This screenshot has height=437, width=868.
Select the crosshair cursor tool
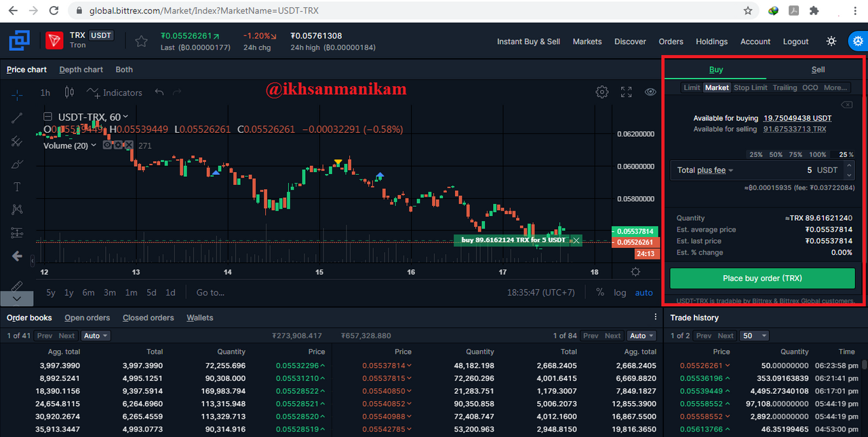pyautogui.click(x=18, y=94)
